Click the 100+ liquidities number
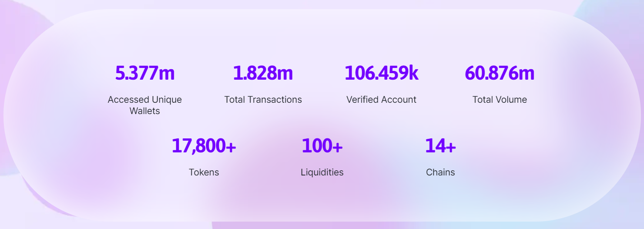The image size is (644, 229). [322, 146]
